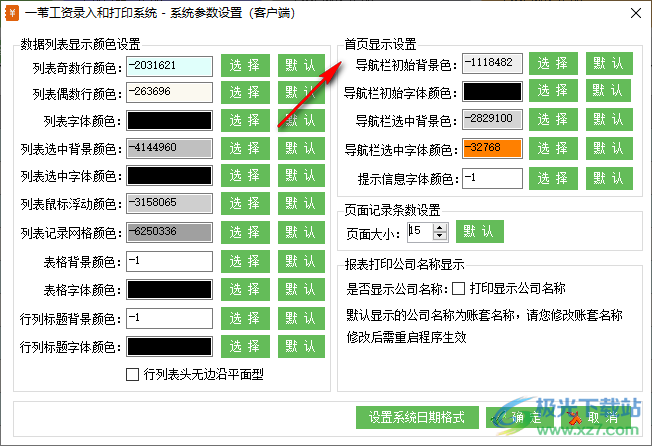Viewport: 652px width, 446px height.
Task: Reset 列表偶数行颜色 with 默认
Action: (301, 92)
